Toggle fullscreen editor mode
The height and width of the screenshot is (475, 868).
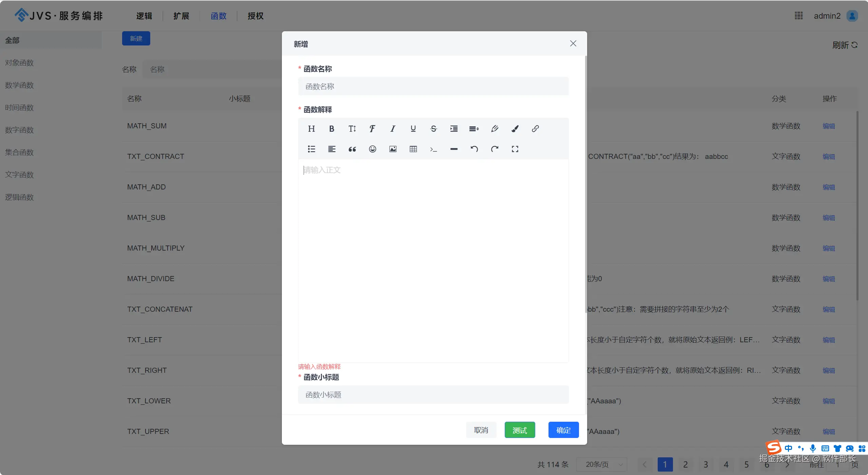pyautogui.click(x=515, y=149)
